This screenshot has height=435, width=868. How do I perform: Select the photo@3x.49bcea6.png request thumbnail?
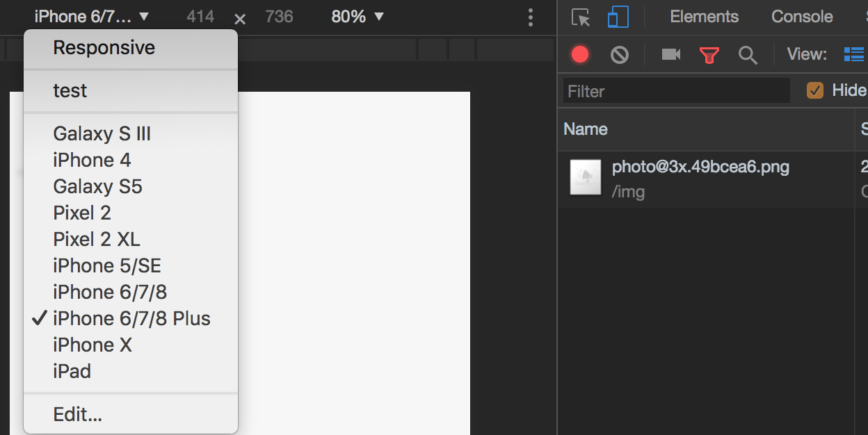pos(585,177)
